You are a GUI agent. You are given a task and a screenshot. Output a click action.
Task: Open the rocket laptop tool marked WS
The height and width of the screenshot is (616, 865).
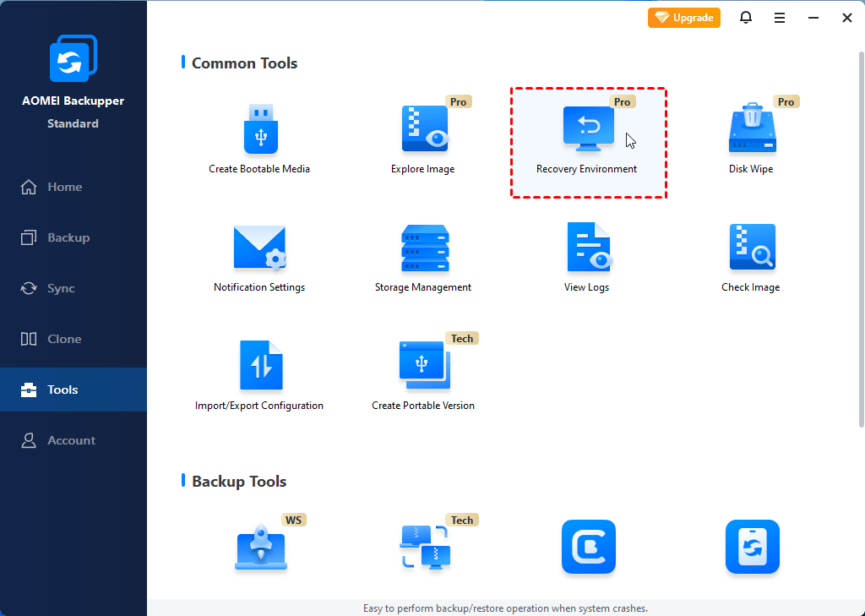[261, 547]
